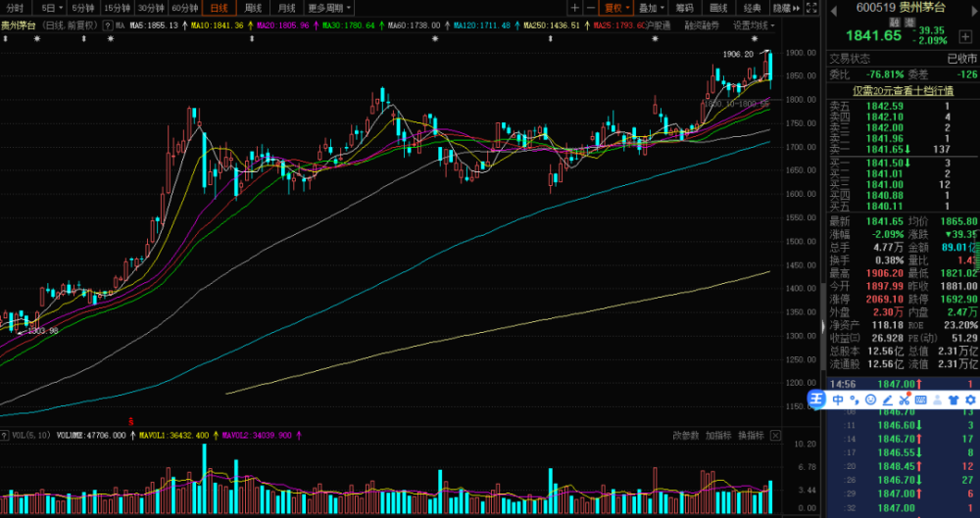This screenshot has width=980, height=518.
Task: Switch to the 周线 weekly tab
Action: click(253, 8)
